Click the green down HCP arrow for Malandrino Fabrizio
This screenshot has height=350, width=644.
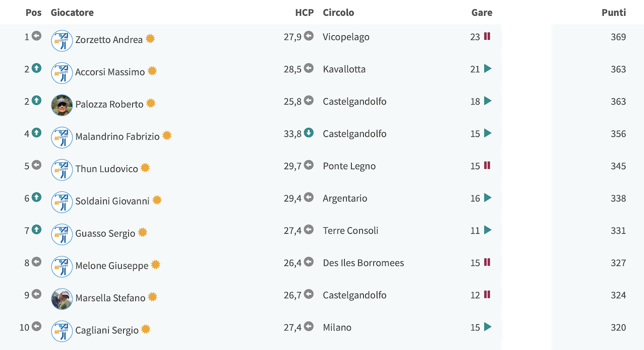tap(309, 133)
